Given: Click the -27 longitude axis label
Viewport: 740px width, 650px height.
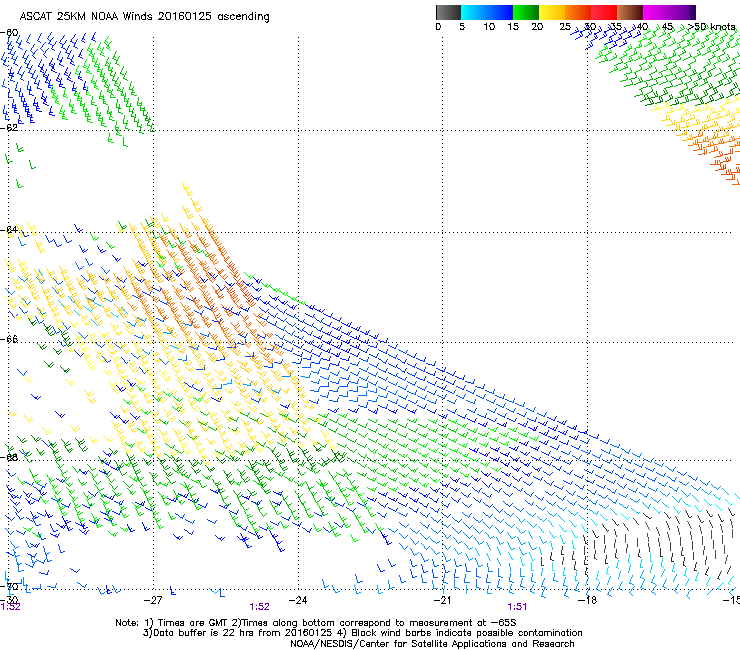Looking at the screenshot, I should tap(153, 600).
